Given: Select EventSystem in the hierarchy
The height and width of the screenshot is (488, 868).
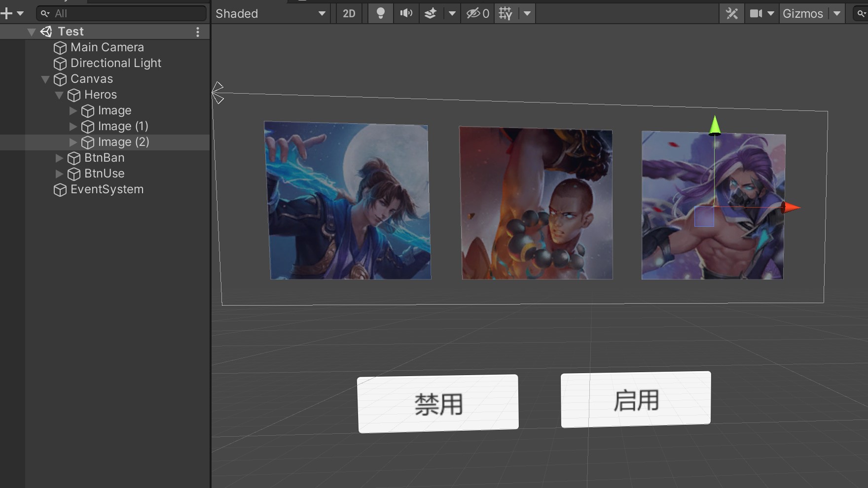Looking at the screenshot, I should pos(107,189).
